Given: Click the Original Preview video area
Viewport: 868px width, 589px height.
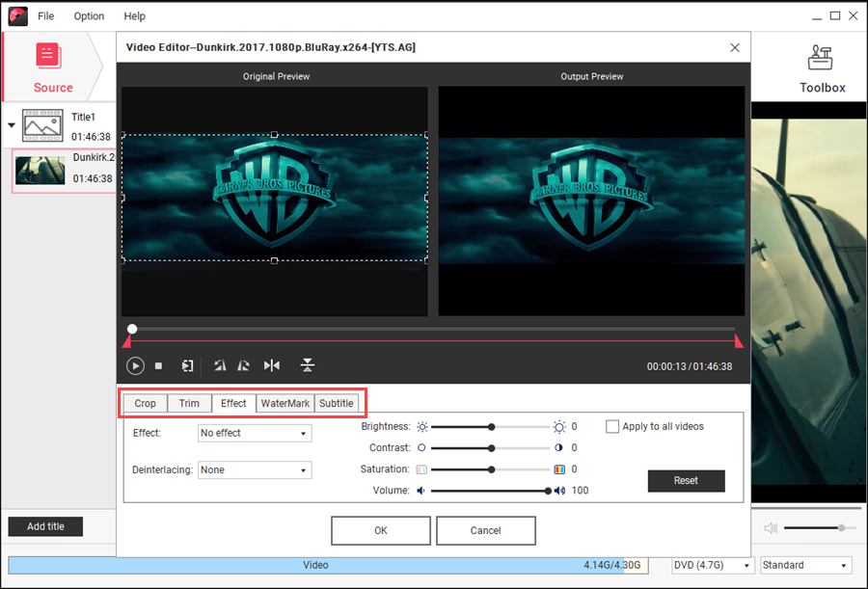Looking at the screenshot, I should pos(275,201).
